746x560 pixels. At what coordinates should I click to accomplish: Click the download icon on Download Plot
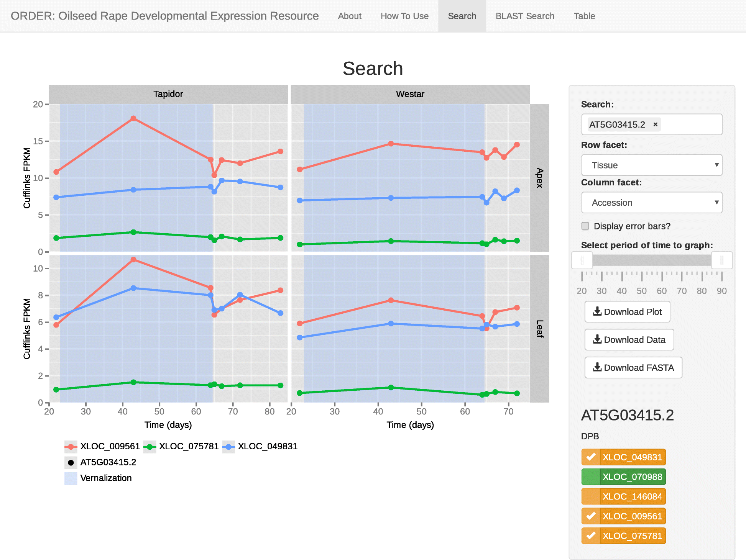pyautogui.click(x=597, y=311)
